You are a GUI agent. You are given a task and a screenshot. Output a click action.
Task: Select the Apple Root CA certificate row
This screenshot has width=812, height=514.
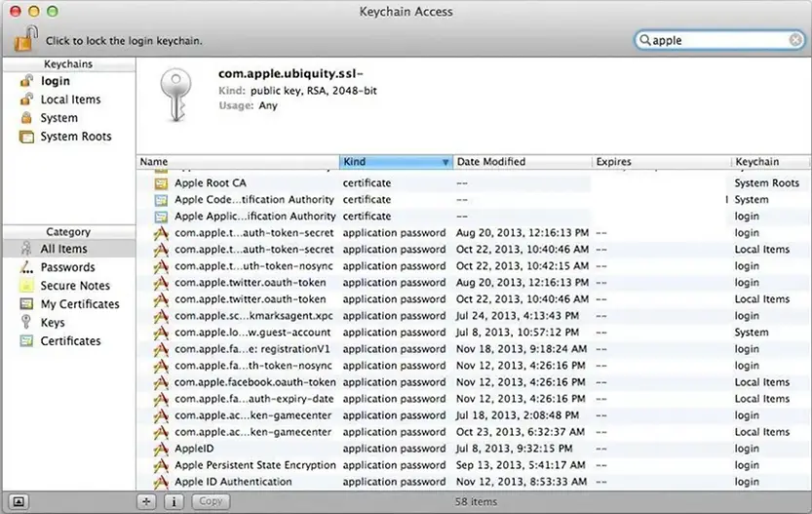pyautogui.click(x=474, y=183)
